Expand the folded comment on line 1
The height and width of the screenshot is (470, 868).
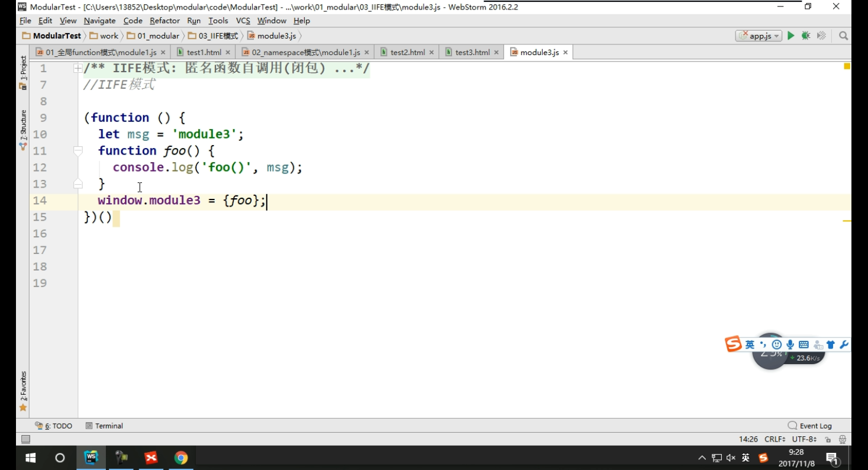point(78,69)
